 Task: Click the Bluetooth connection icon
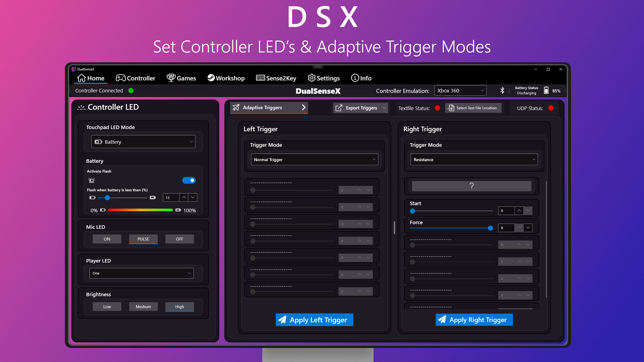point(500,90)
